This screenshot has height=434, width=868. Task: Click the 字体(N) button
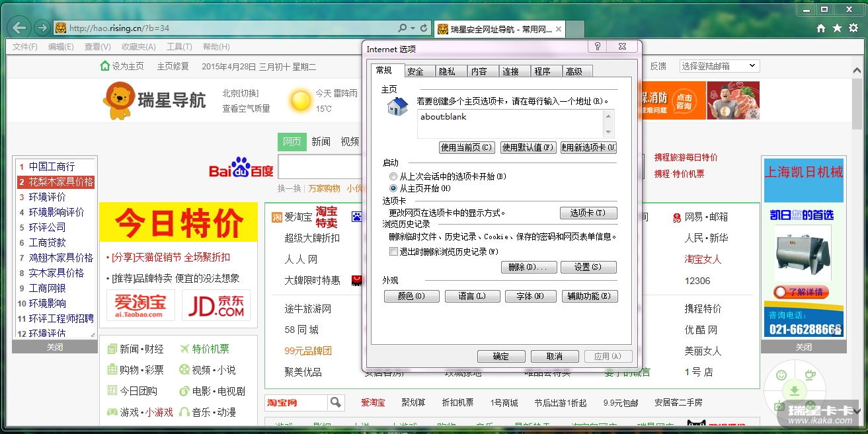(530, 297)
